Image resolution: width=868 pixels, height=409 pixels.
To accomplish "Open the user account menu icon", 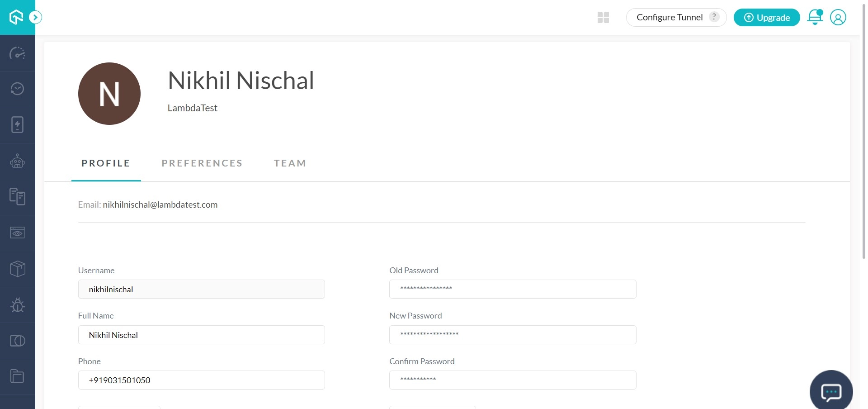I will pyautogui.click(x=838, y=18).
